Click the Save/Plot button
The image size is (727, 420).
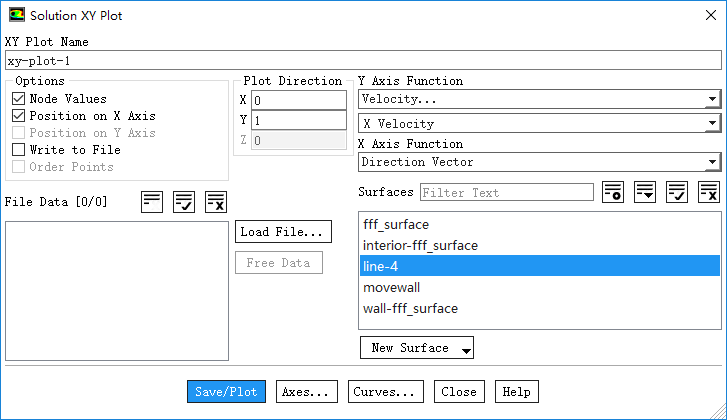(226, 392)
